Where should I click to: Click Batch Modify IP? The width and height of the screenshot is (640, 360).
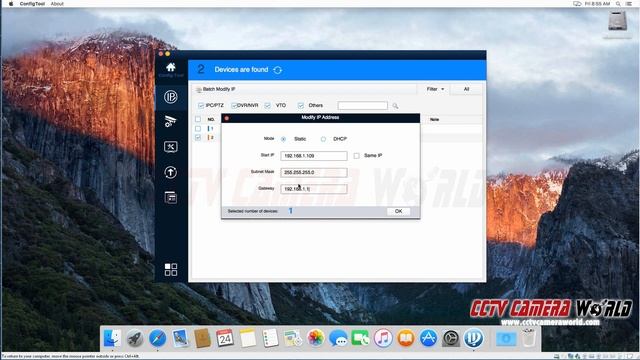click(216, 89)
